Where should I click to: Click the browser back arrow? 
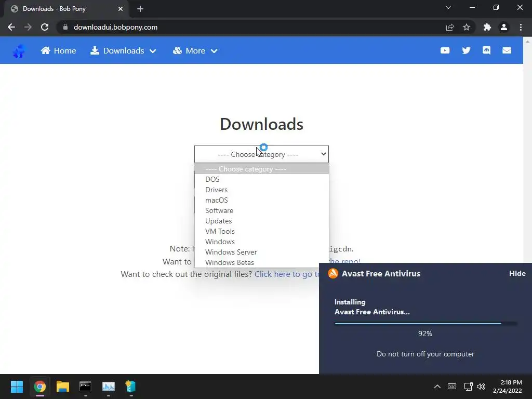click(11, 27)
